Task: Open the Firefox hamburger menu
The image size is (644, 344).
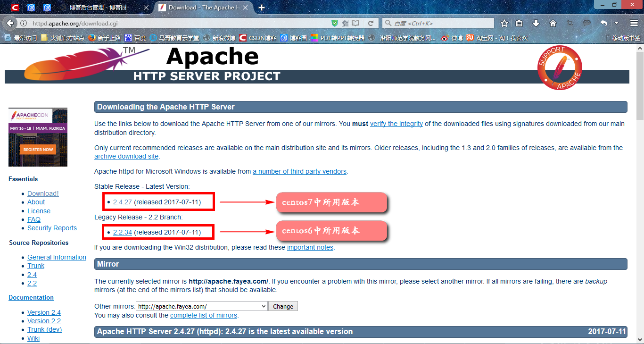Action: click(x=634, y=23)
